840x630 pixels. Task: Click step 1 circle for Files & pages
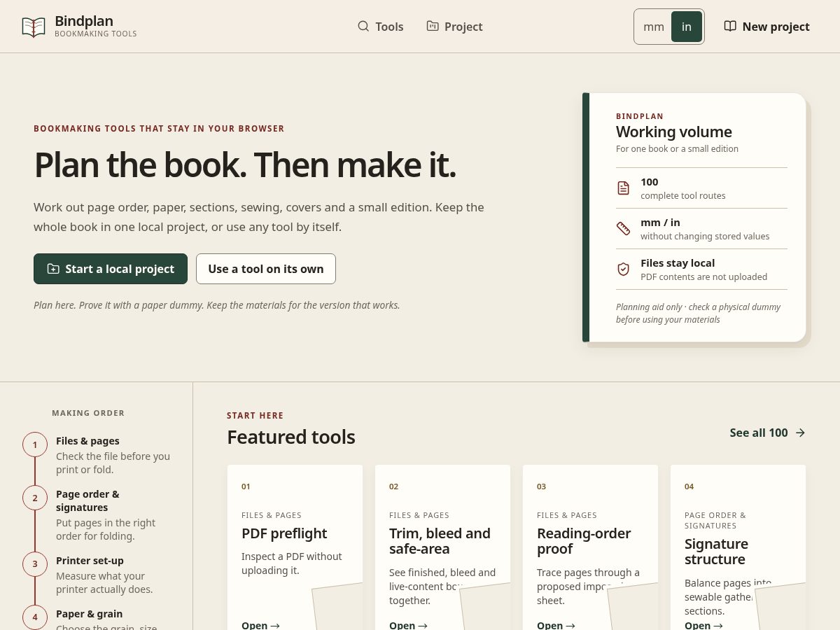pyautogui.click(x=35, y=444)
